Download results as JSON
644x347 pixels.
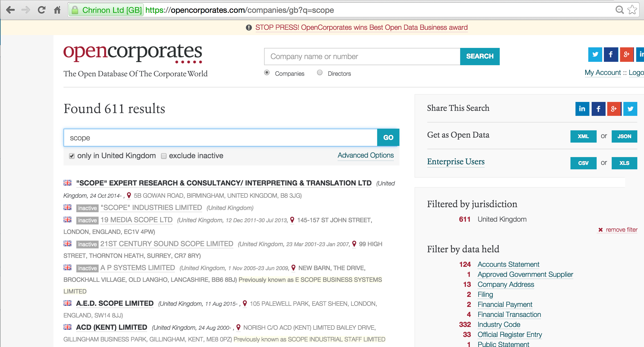(624, 136)
